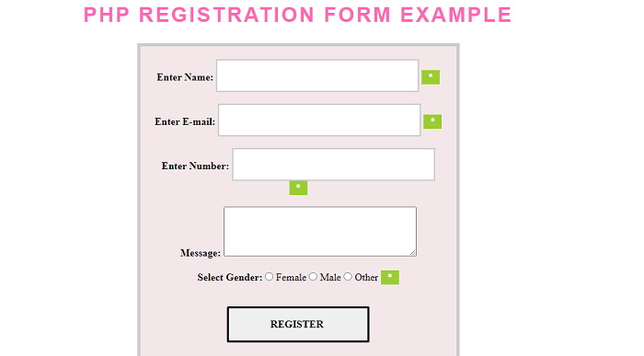Click the green asterisk below Number field
The image size is (644, 356).
(298, 188)
